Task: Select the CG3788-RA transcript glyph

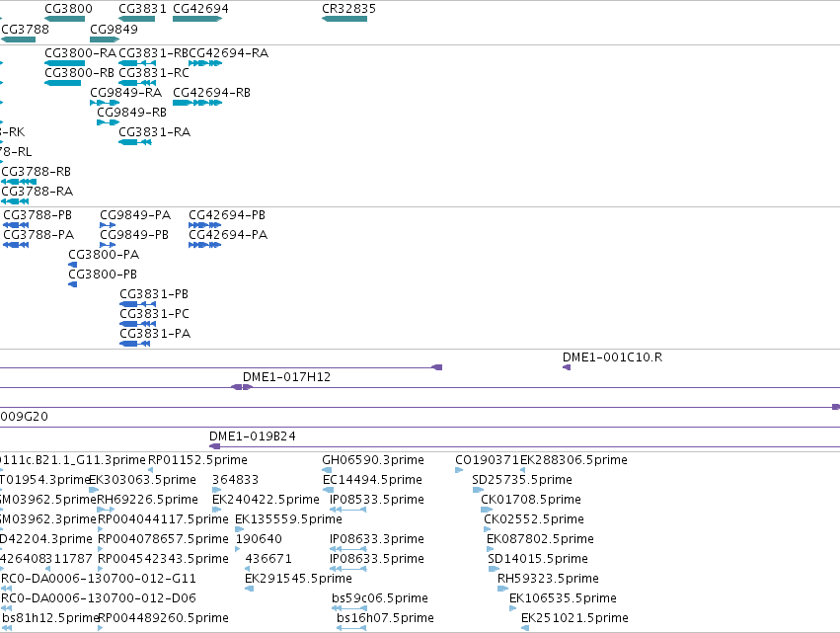Action: 15,201
